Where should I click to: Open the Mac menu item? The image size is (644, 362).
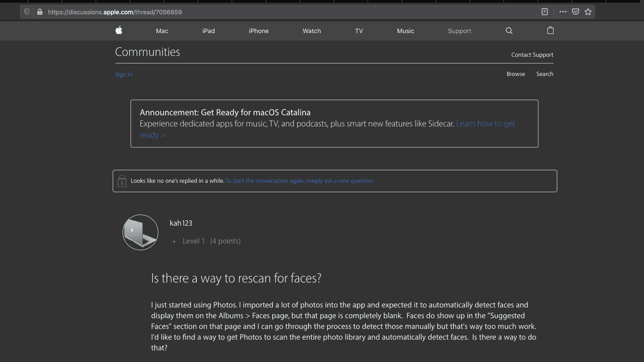point(162,31)
